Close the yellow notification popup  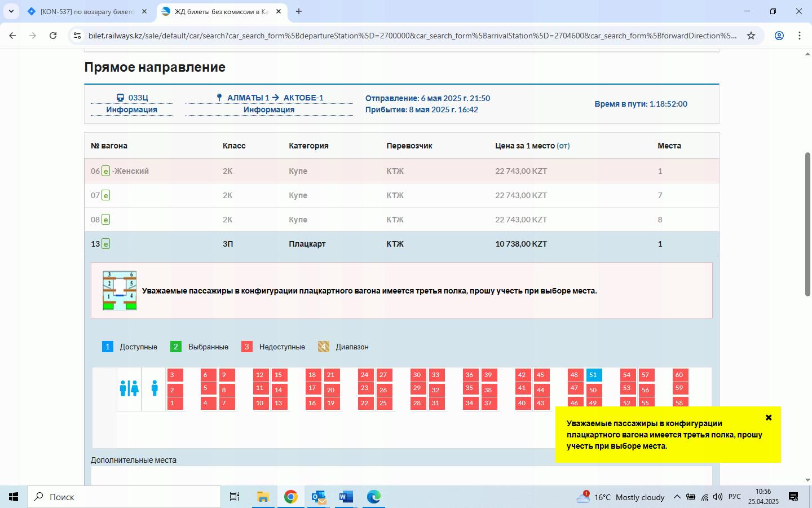tap(768, 418)
